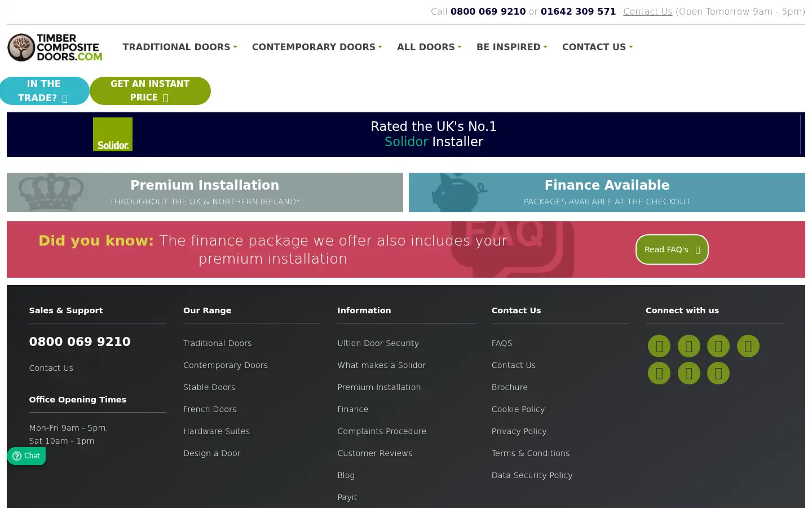
Task: Click the crown icon on Premium Installation banner
Action: [51, 192]
